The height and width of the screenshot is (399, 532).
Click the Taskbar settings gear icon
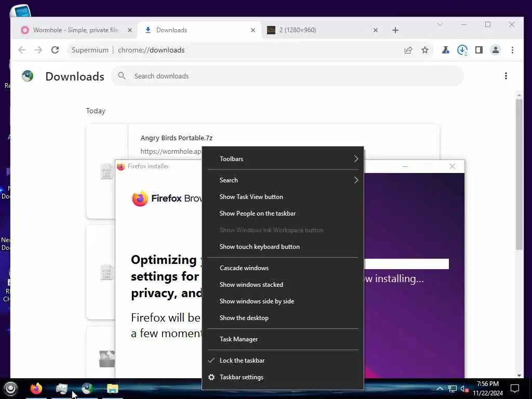pos(211,377)
